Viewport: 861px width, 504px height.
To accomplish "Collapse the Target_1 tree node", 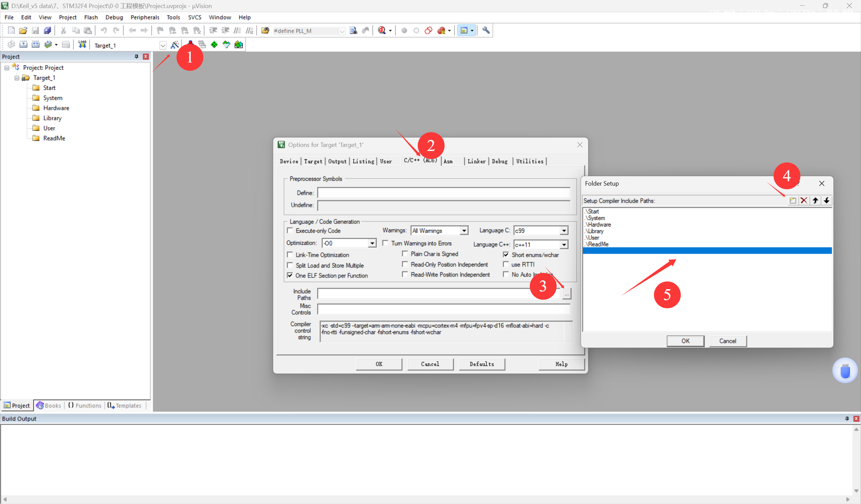I will [x=17, y=78].
